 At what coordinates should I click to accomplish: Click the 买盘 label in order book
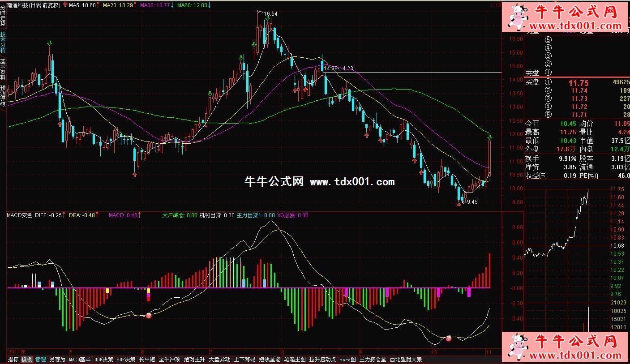[532, 82]
